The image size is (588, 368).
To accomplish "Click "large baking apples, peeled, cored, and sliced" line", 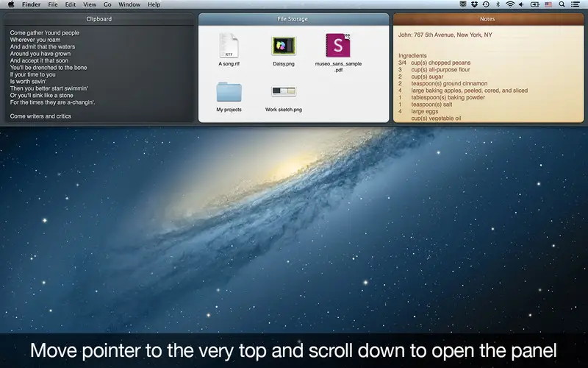I will (x=469, y=91).
